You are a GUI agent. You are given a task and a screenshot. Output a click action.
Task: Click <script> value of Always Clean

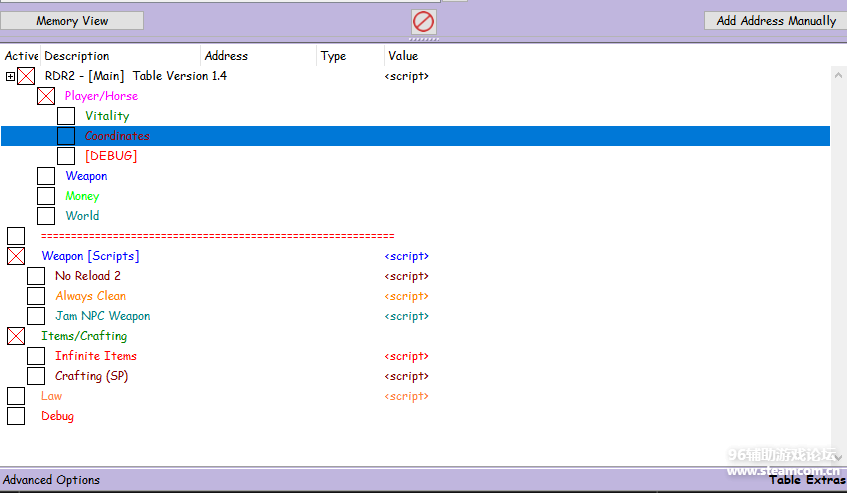coord(407,296)
